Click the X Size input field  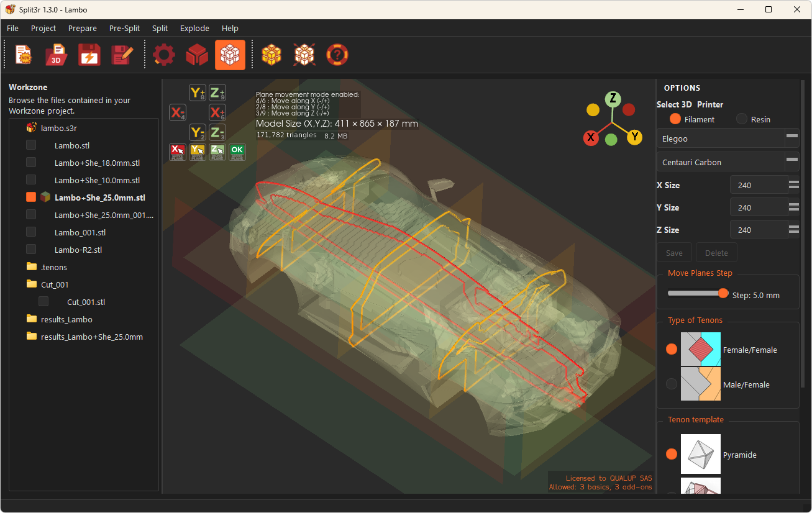click(759, 185)
